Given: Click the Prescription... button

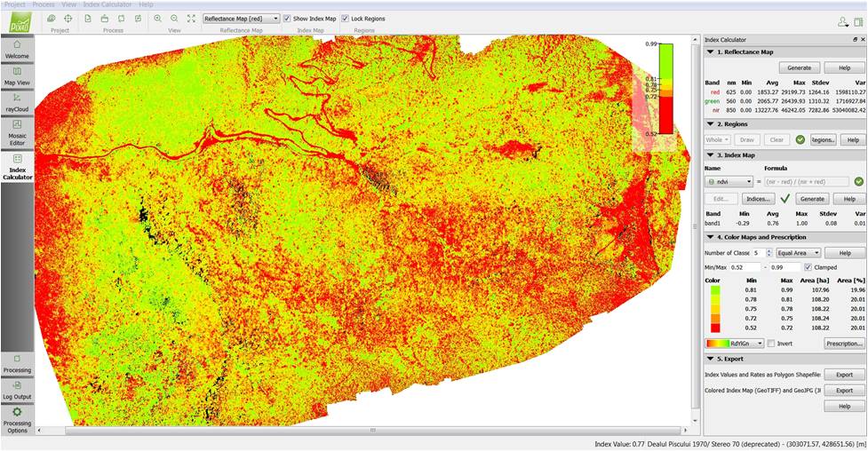Looking at the screenshot, I should [x=843, y=344].
